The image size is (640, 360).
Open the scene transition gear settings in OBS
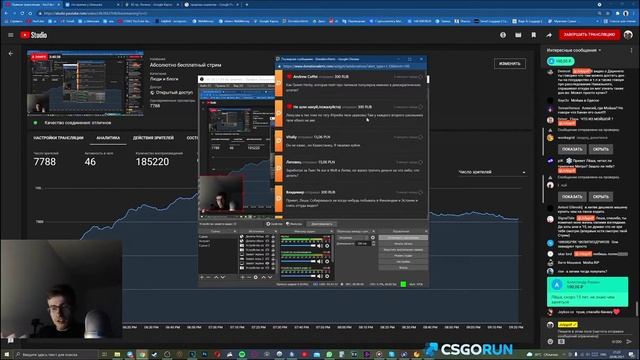point(373,238)
